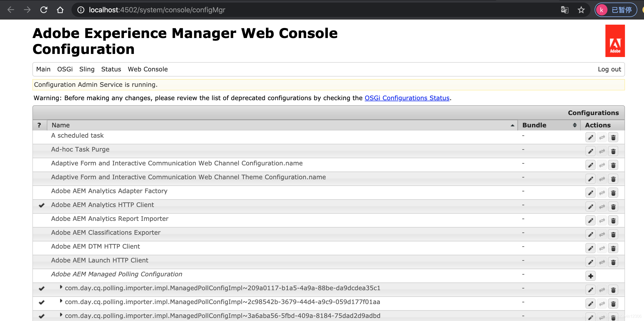Log out of the web console
This screenshot has width=644, height=321.
click(x=609, y=69)
